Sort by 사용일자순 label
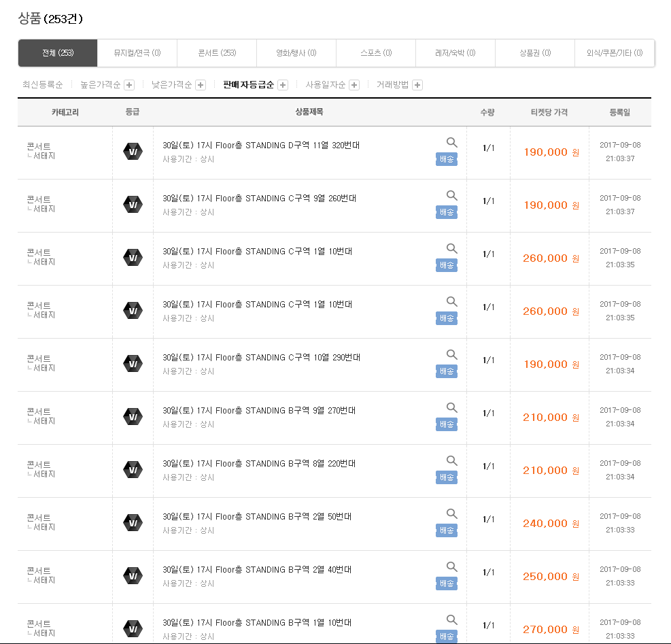The height and width of the screenshot is (644, 671). [x=325, y=85]
